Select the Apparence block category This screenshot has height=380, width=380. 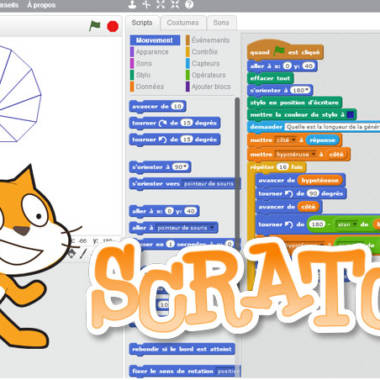[x=152, y=52]
